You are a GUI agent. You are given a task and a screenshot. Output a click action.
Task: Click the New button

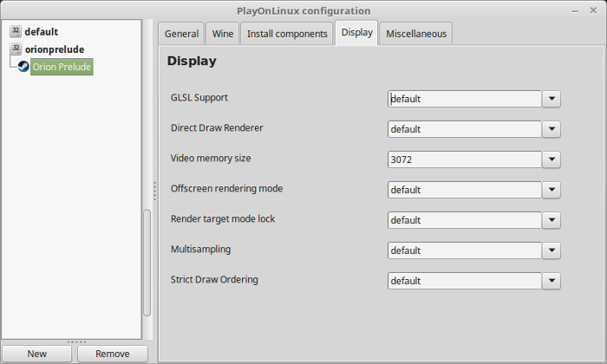36,354
